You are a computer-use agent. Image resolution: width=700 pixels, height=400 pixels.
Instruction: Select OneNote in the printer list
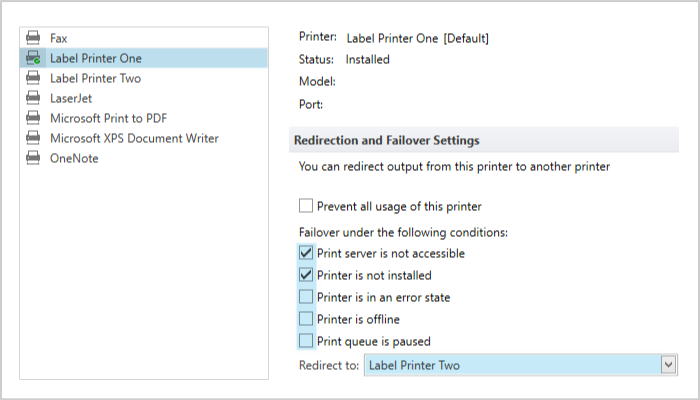[74, 158]
